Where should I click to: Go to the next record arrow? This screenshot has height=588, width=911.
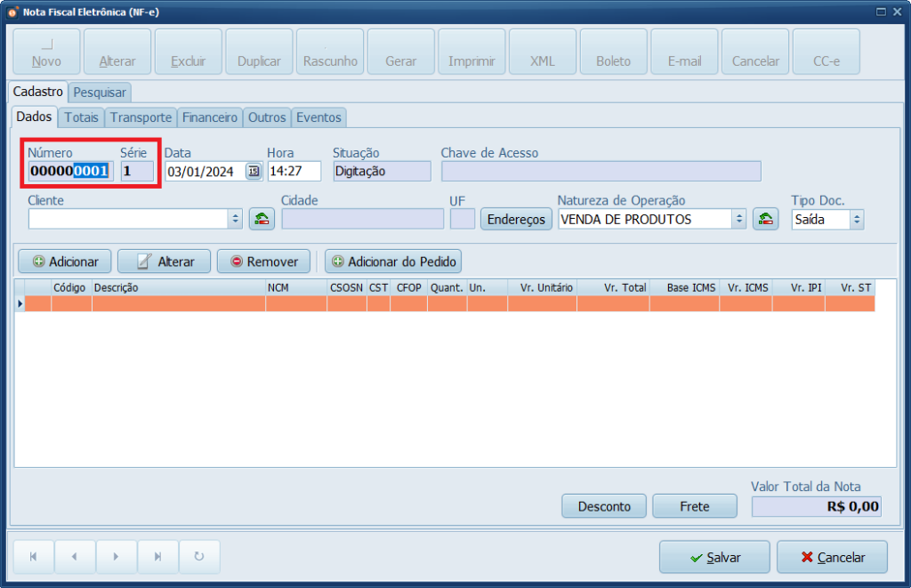pyautogui.click(x=116, y=557)
